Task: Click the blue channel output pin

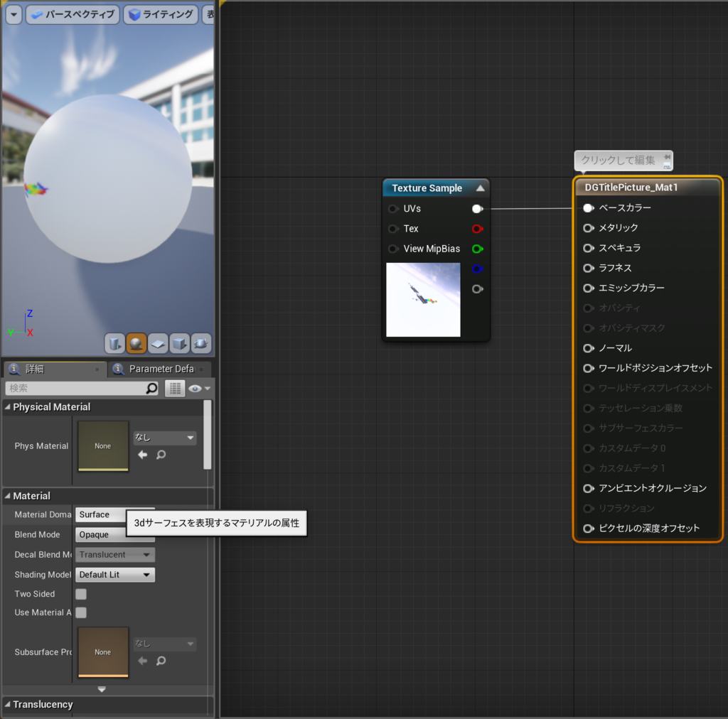Action: [x=477, y=269]
